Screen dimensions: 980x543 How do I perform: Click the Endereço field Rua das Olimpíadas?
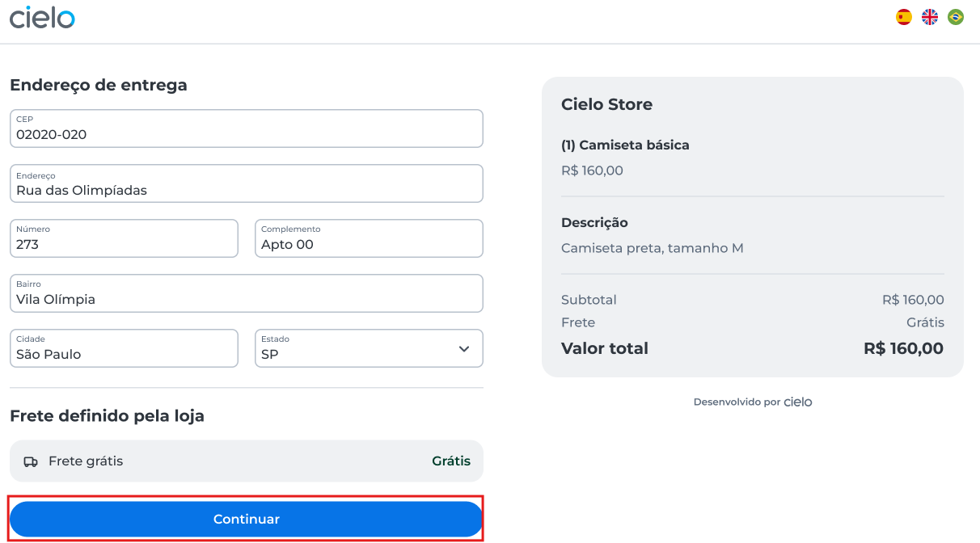(247, 183)
